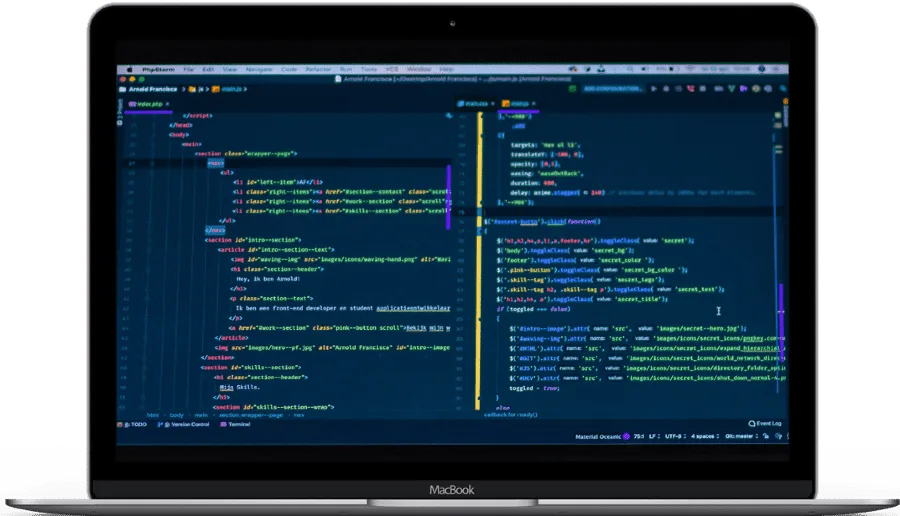900x516 pixels.
Task: Open the UTF-8 encoding selector
Action: click(x=672, y=437)
